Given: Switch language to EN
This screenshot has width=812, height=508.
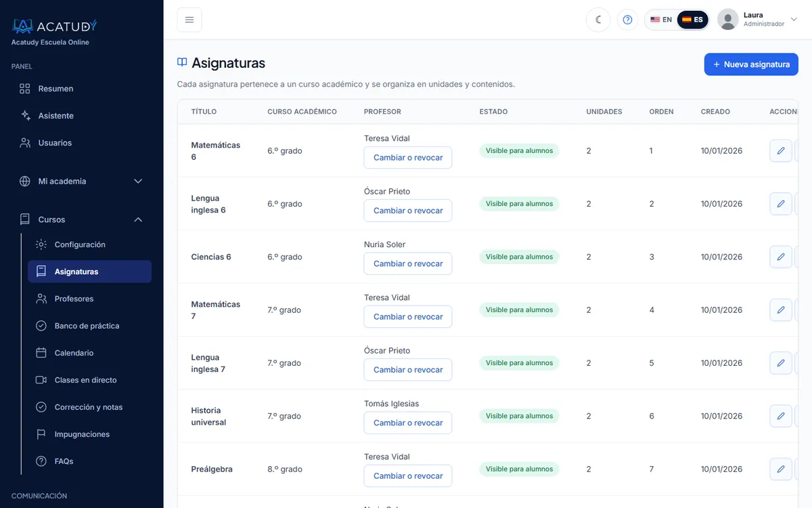Looking at the screenshot, I should pos(661,20).
